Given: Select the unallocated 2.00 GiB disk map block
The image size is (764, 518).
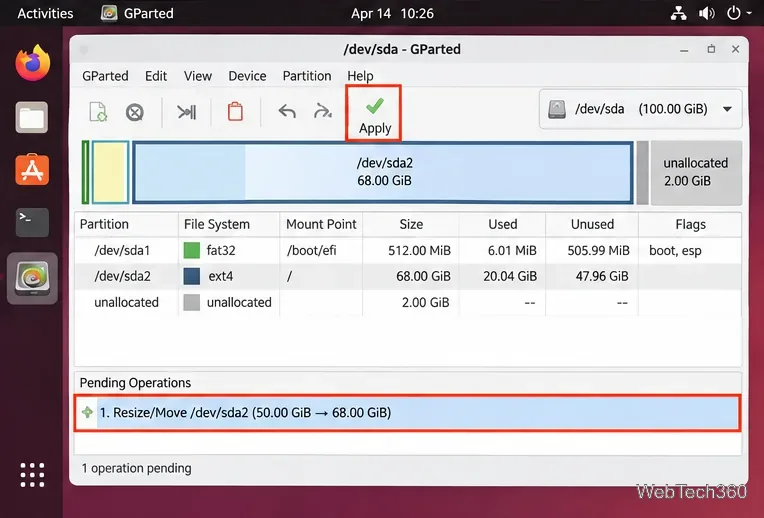Looking at the screenshot, I should [x=696, y=172].
